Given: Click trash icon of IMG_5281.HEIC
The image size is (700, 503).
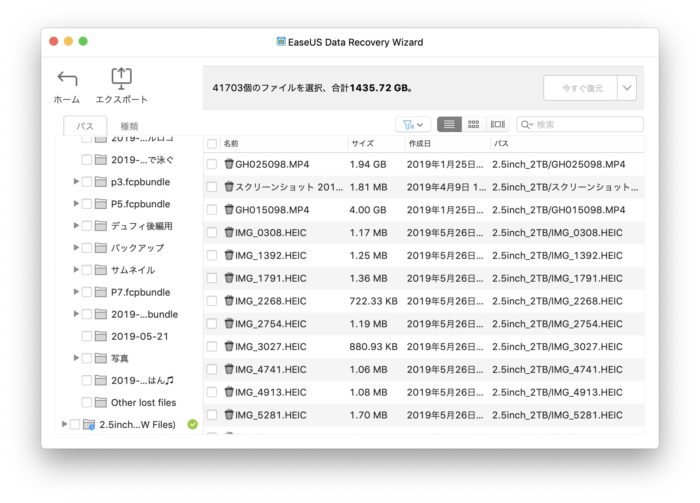Looking at the screenshot, I should pyautogui.click(x=229, y=414).
